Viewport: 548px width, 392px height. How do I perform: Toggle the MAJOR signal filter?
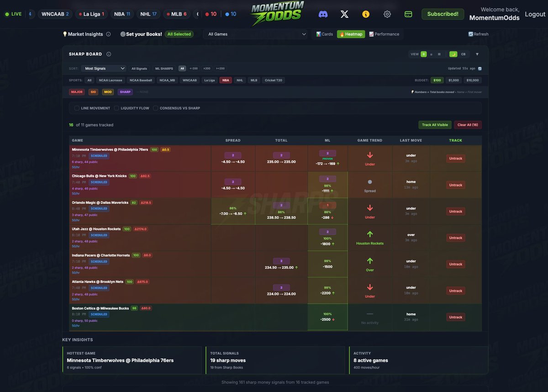[77, 92]
